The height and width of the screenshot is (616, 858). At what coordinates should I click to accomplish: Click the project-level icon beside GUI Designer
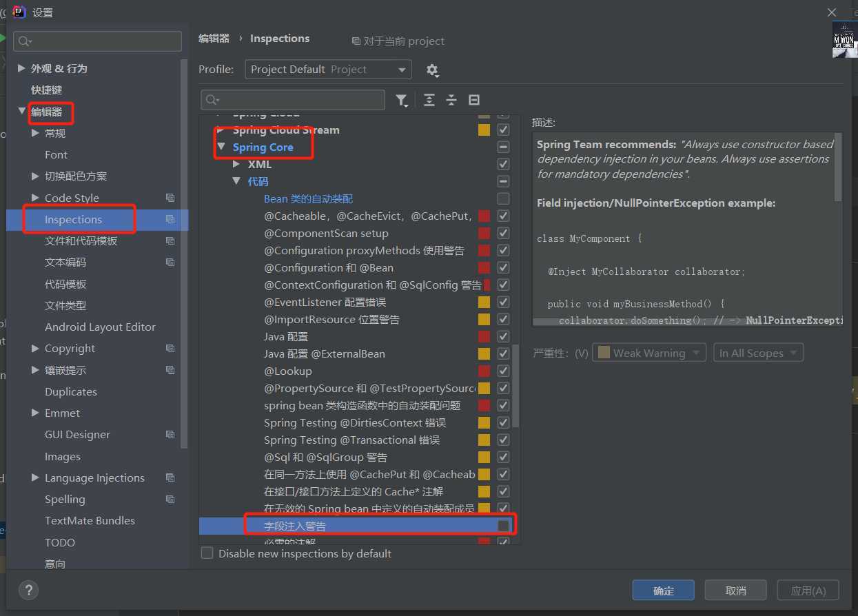coord(170,435)
